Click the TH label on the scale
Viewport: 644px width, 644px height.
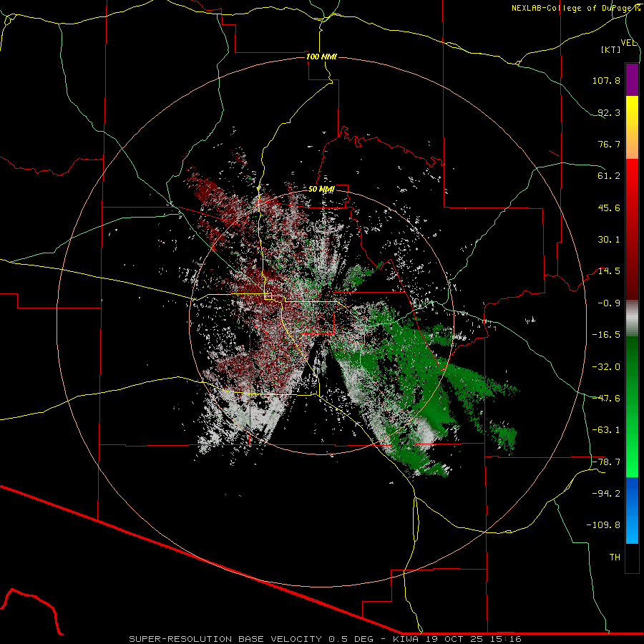pyautogui.click(x=615, y=557)
